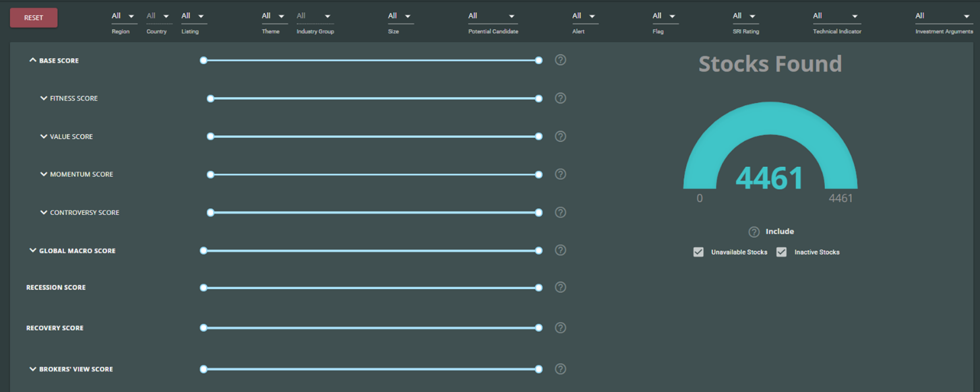Image resolution: width=980 pixels, height=392 pixels.
Task: Open the Flag dropdown
Action: pos(665,16)
